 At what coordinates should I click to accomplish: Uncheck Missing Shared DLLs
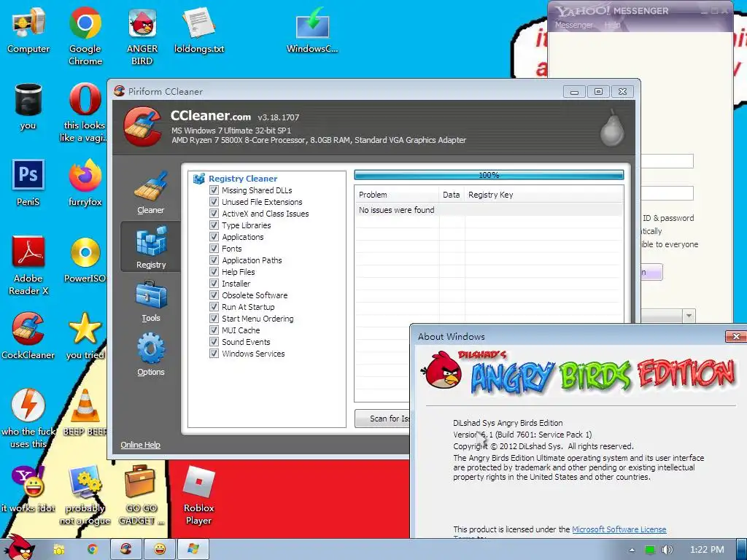[214, 190]
